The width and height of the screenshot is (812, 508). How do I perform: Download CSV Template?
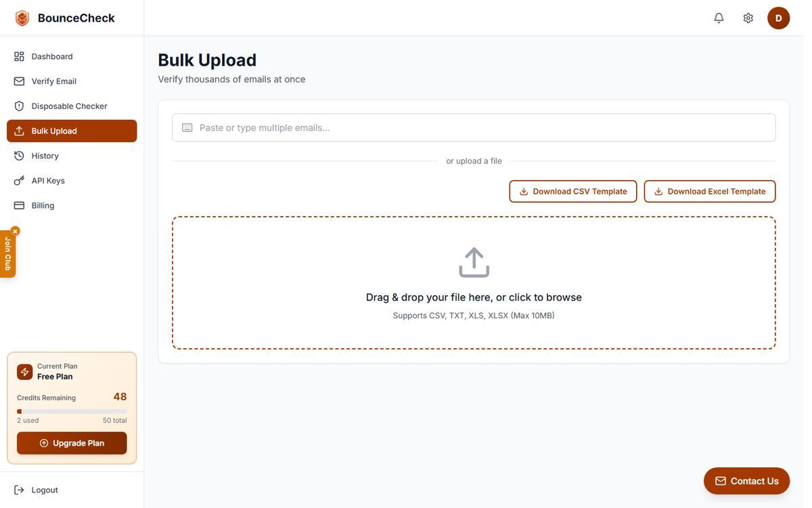573,192
